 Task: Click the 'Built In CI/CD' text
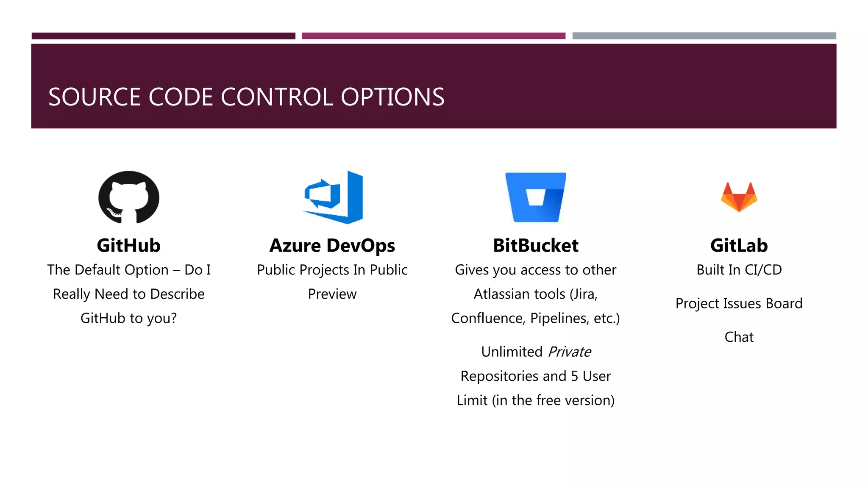tap(739, 270)
